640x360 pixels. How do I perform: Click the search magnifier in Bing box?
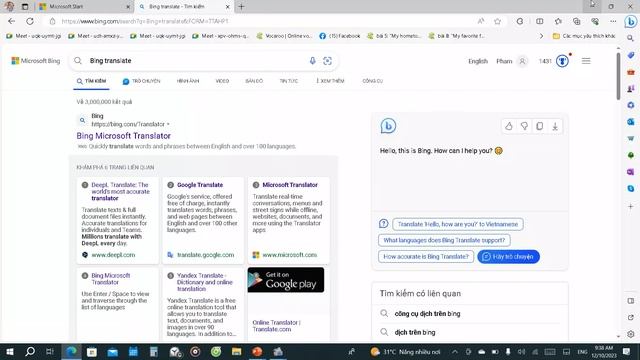pos(78,61)
